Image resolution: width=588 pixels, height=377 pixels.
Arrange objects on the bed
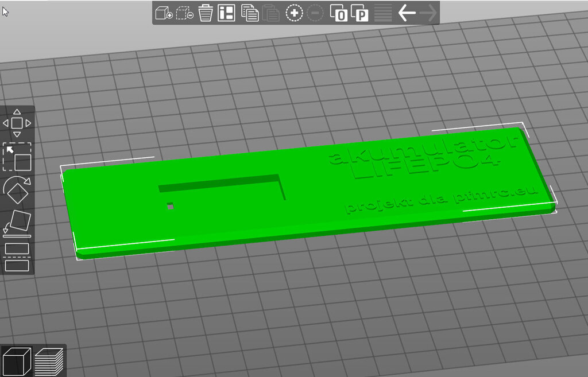click(x=227, y=13)
